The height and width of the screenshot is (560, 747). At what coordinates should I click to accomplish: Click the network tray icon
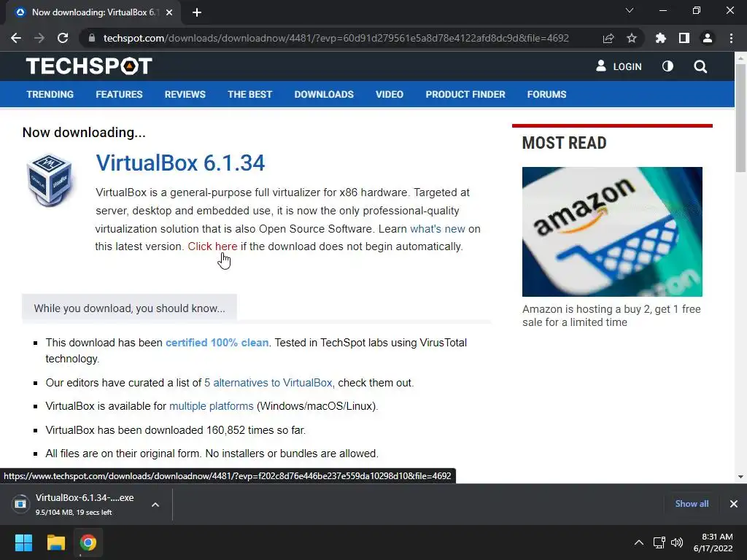pos(659,542)
